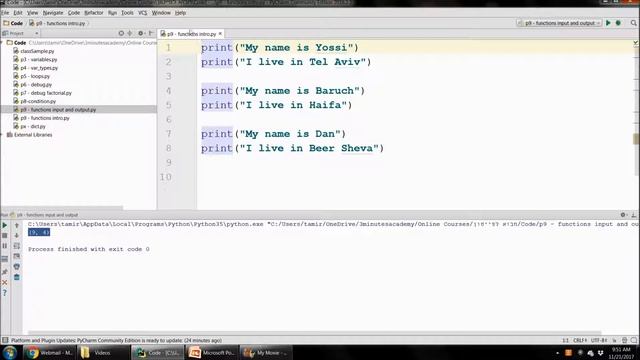Run the p9 functions input and output configuration
The width and height of the screenshot is (640, 360).
click(x=608, y=23)
